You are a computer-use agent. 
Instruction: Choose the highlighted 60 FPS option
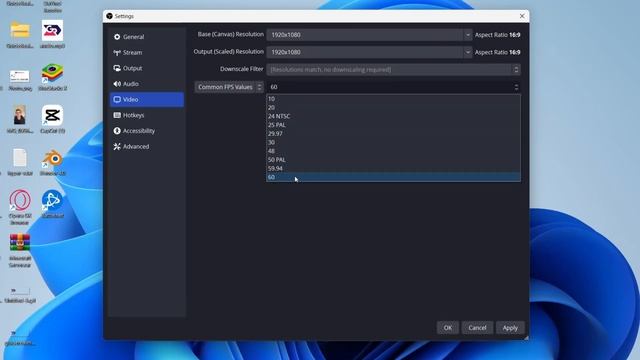(x=393, y=177)
